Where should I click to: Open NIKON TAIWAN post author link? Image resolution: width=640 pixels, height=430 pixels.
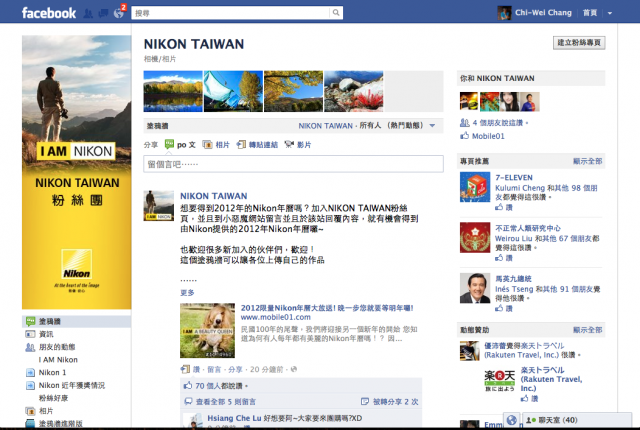click(213, 196)
